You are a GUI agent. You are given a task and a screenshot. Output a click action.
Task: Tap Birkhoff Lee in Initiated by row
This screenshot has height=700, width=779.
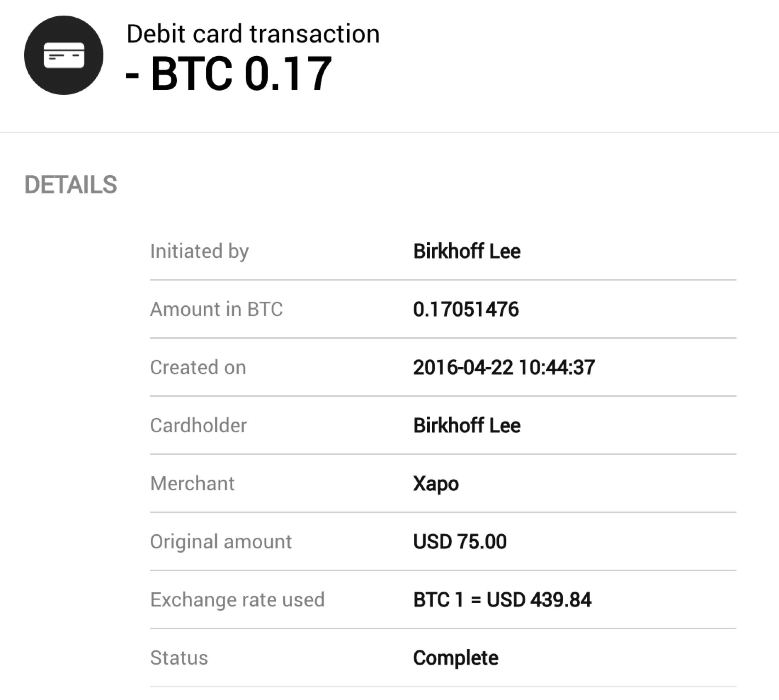point(467,252)
